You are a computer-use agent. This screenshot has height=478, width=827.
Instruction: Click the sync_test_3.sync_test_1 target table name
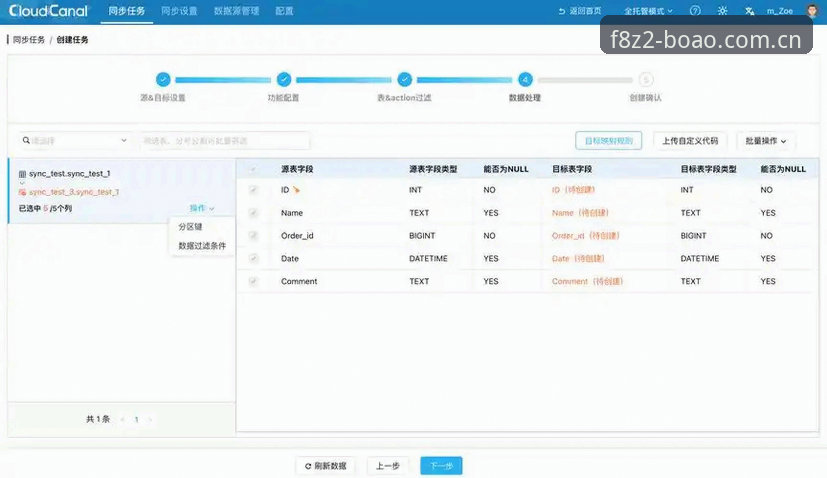74,192
